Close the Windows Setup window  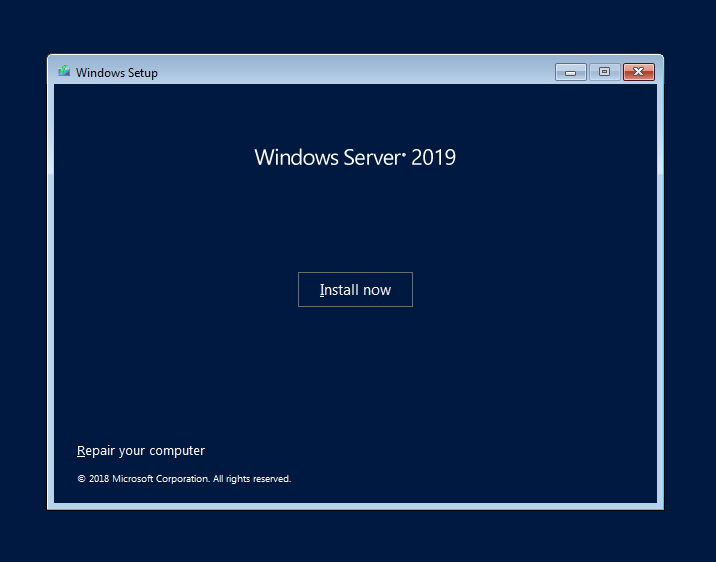pos(639,72)
